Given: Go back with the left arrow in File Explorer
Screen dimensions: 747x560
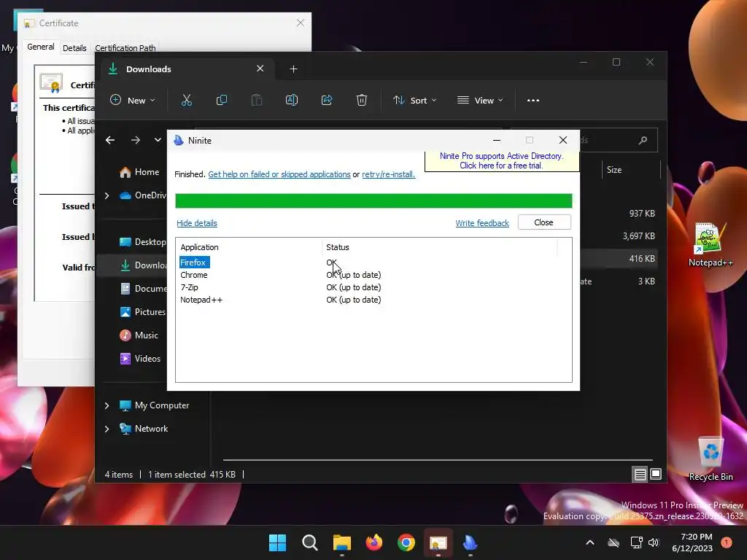Looking at the screenshot, I should click(110, 140).
